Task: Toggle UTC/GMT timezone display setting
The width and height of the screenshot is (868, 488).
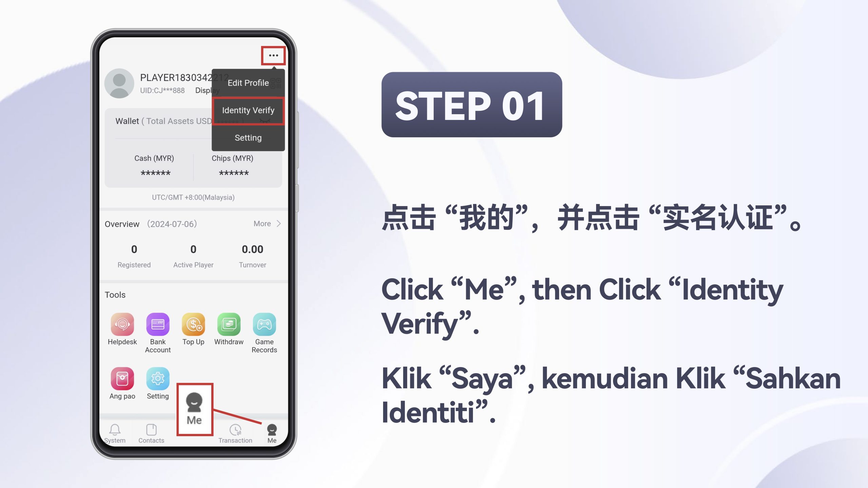Action: tap(193, 197)
